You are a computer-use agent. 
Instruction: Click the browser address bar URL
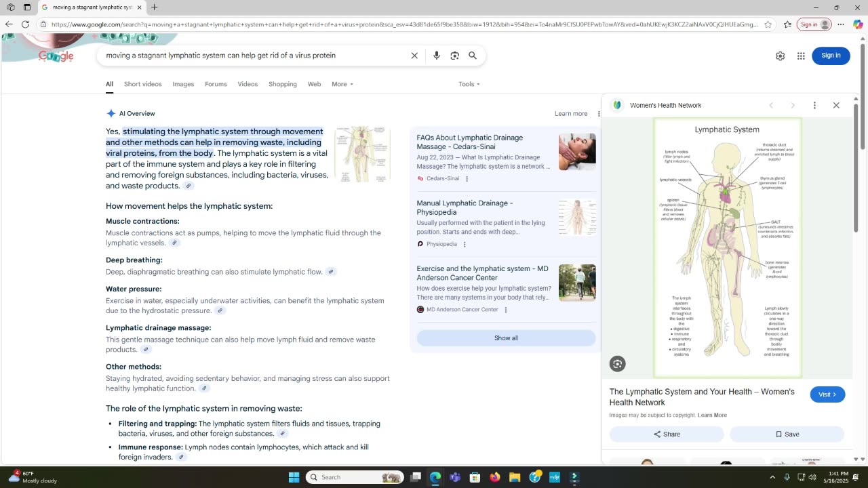tap(404, 24)
